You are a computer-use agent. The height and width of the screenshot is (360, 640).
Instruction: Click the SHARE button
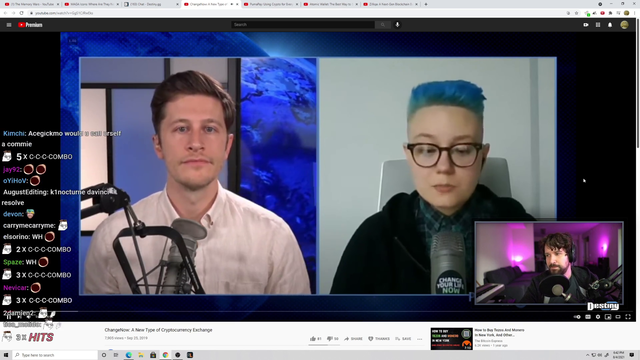(353, 339)
